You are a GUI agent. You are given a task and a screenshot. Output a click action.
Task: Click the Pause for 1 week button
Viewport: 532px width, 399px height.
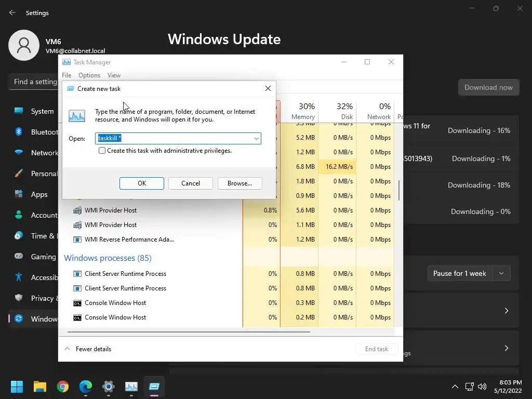pyautogui.click(x=459, y=273)
